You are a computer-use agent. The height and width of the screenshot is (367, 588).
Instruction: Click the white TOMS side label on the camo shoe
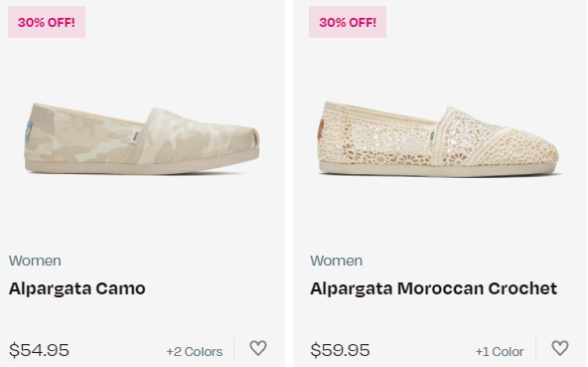[x=135, y=136]
